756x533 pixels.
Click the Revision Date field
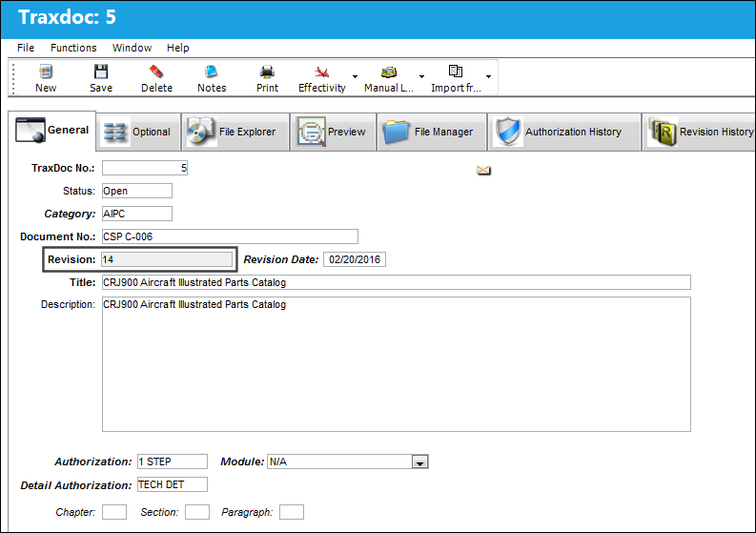pos(355,259)
